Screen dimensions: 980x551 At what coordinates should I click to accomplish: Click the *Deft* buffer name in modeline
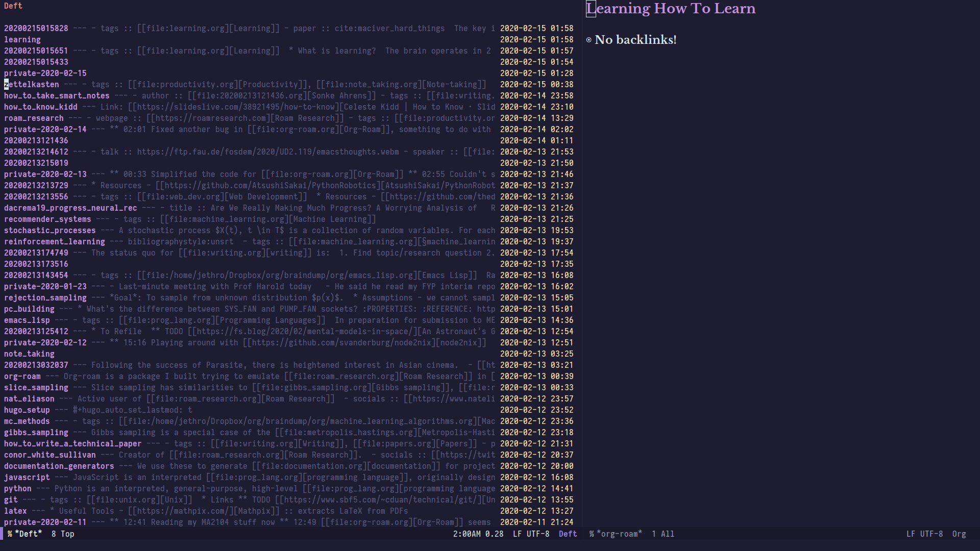click(29, 534)
